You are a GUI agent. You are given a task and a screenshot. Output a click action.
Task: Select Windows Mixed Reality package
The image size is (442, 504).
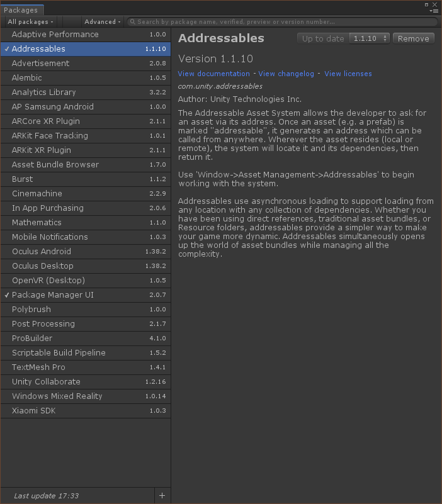tap(86, 396)
